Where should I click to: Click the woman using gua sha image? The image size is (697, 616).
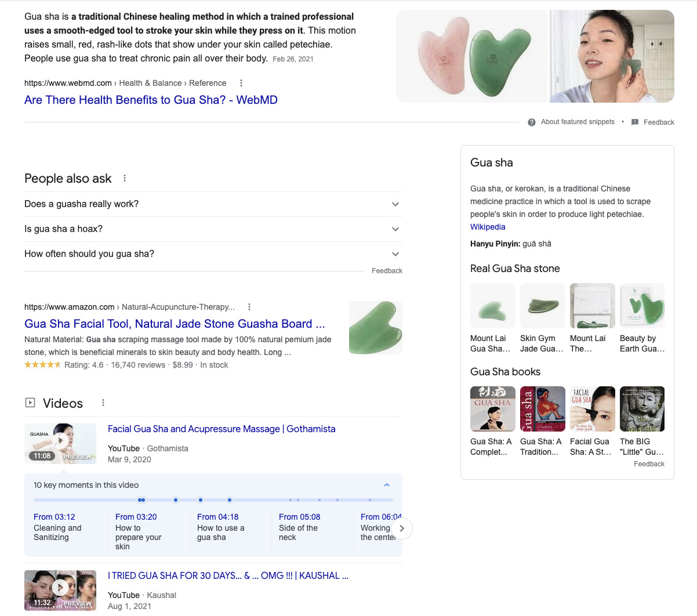coord(612,56)
